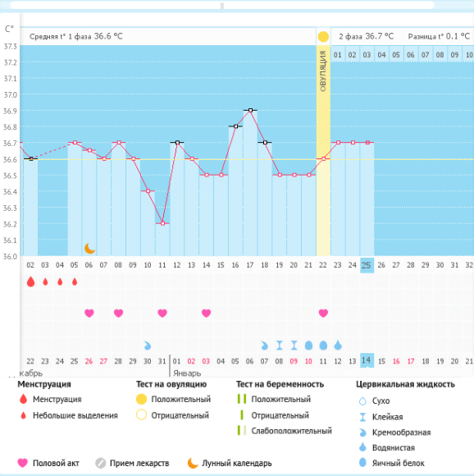Click the creamy fluid icon on December 30
The height and width of the screenshot is (476, 474).
point(148,346)
